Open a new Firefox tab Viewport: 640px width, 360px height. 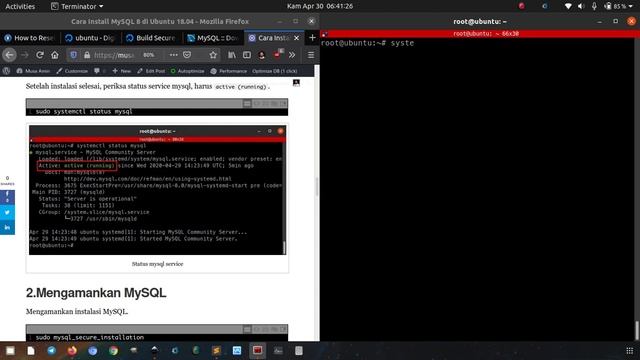click(312, 38)
